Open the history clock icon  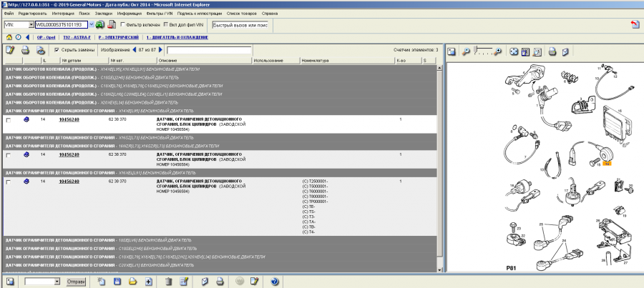click(x=18, y=37)
